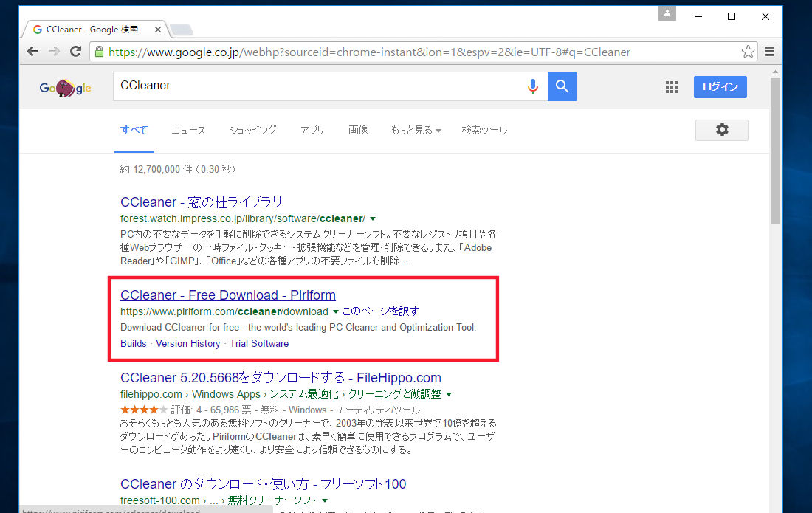Image resolution: width=812 pixels, height=513 pixels.
Task: Close the CCleaner Google search tab
Action: point(158,30)
